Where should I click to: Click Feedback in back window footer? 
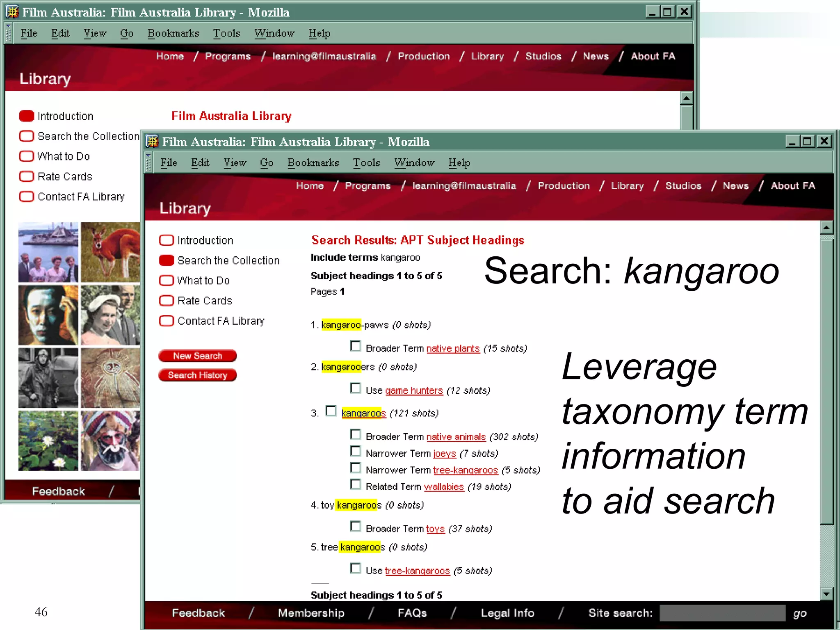[x=58, y=491]
